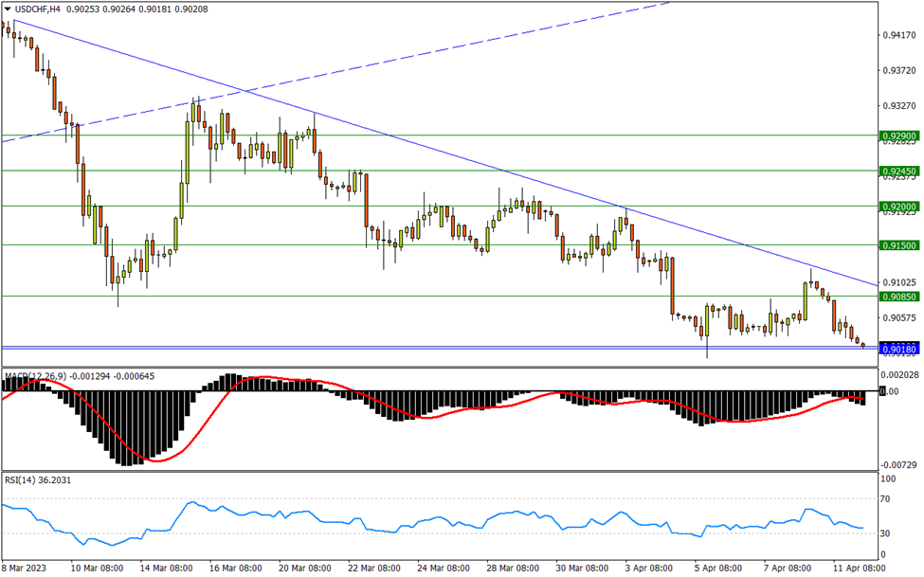Select the red MACD signal line
924x577 pixels.
pyautogui.click(x=152, y=460)
